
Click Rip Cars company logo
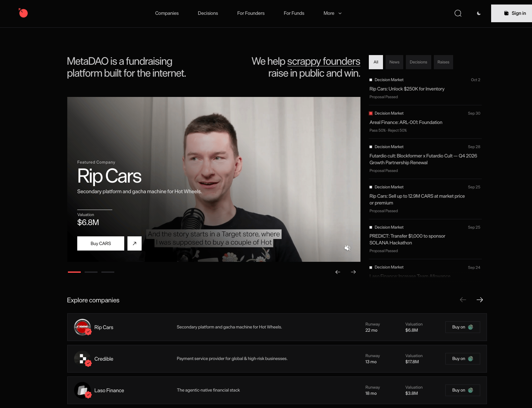[x=82, y=327]
